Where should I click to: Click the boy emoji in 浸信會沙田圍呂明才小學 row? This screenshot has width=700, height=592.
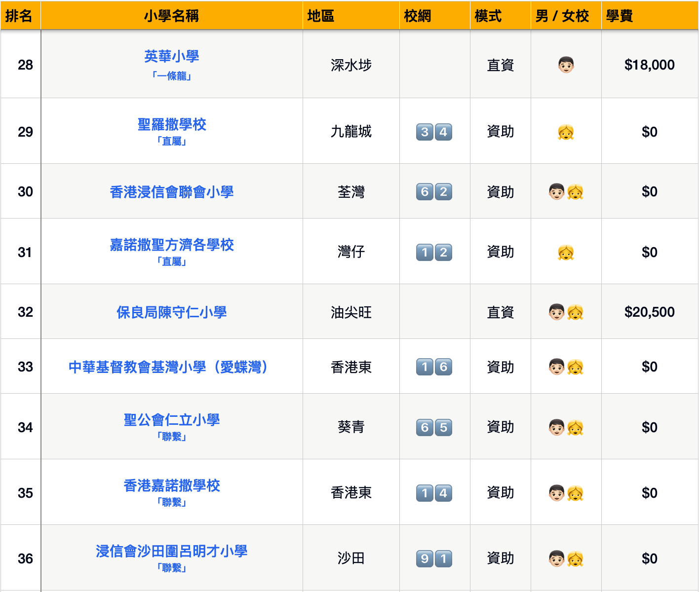coord(557,559)
